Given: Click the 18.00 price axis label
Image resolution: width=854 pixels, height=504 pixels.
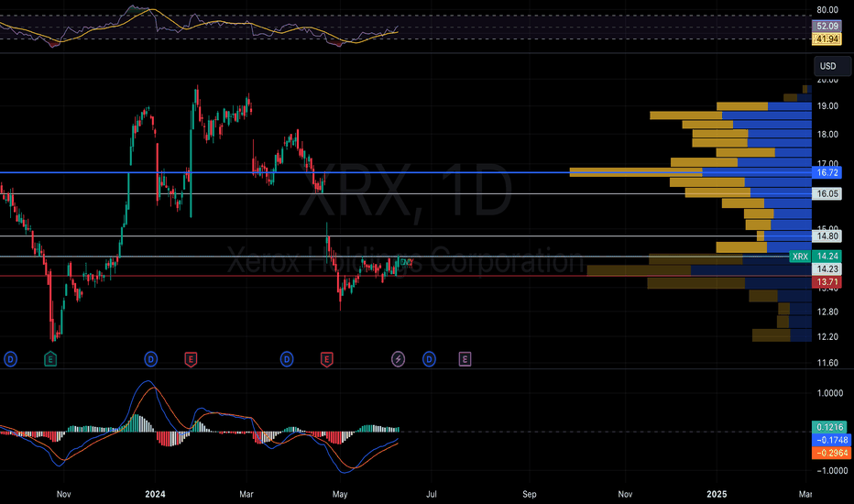Looking at the screenshot, I should [827, 135].
